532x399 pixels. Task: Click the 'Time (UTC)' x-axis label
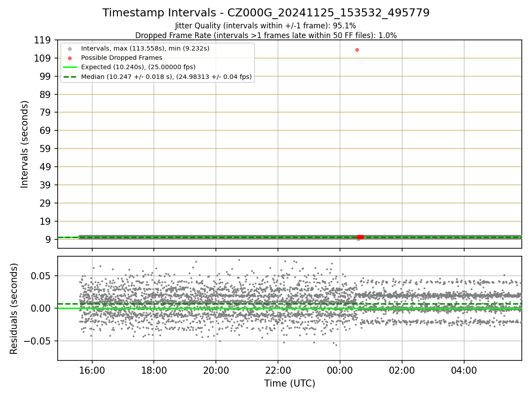(x=289, y=383)
